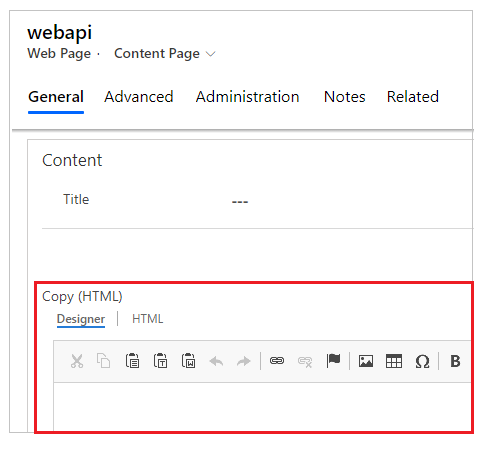
Task: Click the Unlink icon
Action: click(305, 362)
